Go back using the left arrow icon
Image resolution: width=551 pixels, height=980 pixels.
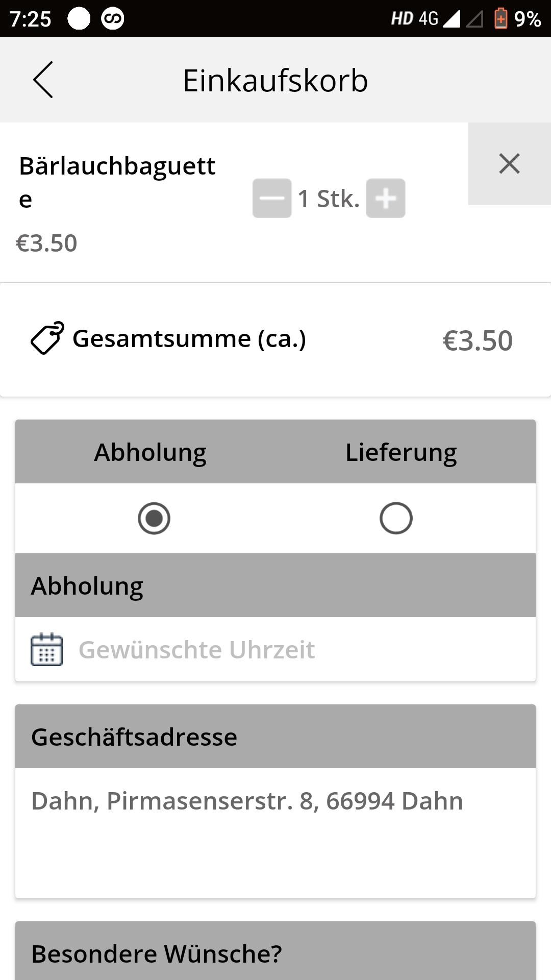[x=43, y=80]
